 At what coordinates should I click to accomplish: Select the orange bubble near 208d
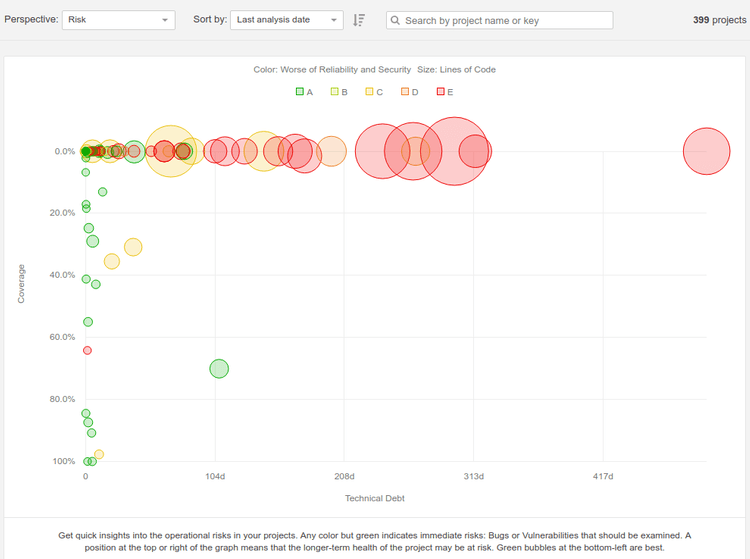point(331,151)
